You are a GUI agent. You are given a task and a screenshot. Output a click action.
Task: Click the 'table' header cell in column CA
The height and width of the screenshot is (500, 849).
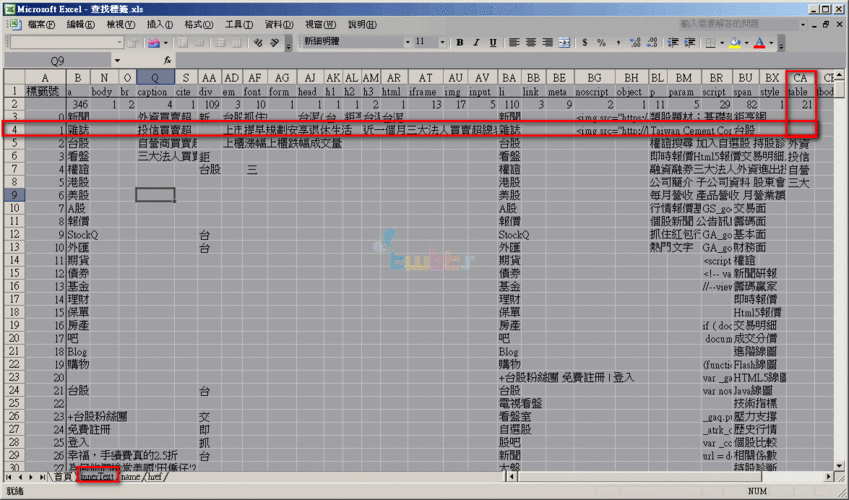point(800,92)
